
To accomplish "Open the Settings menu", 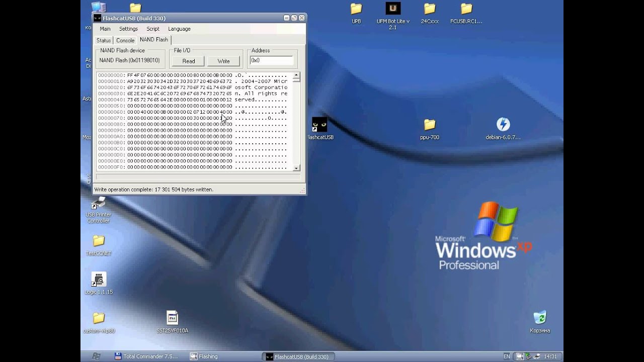I will pos(128,29).
